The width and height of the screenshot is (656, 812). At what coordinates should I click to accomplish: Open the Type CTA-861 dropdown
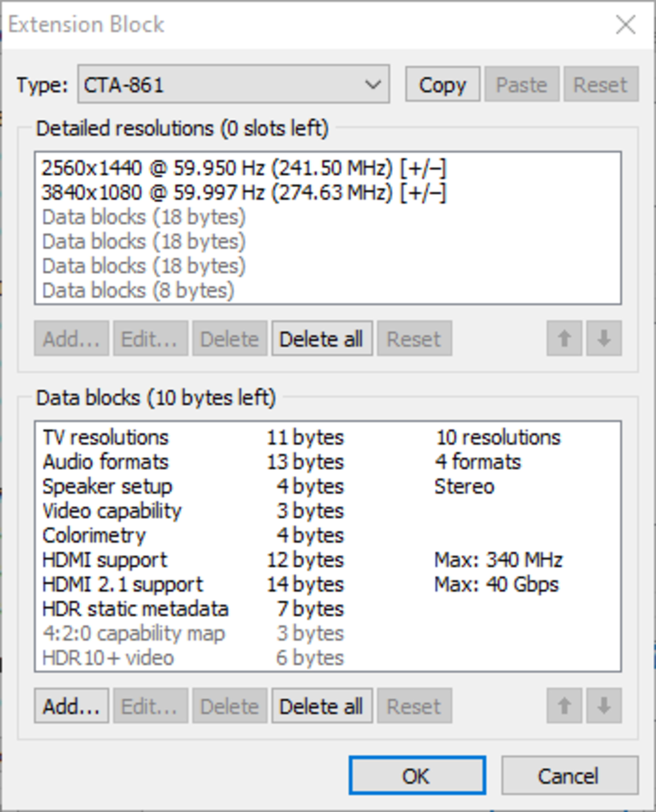tap(234, 84)
